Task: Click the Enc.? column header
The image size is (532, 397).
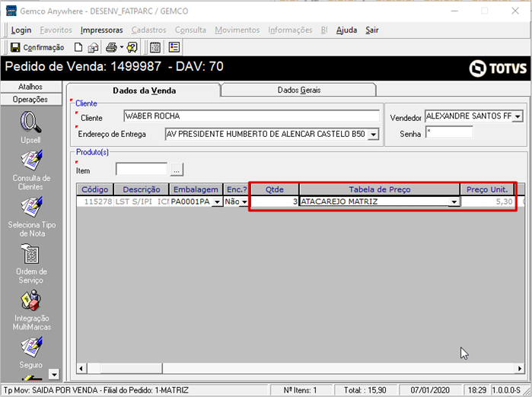Action: pyautogui.click(x=237, y=189)
